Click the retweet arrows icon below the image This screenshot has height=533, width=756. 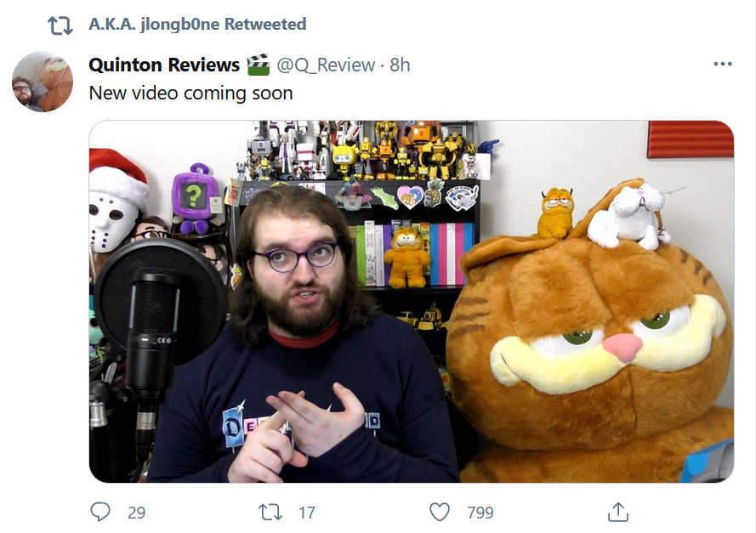click(270, 513)
